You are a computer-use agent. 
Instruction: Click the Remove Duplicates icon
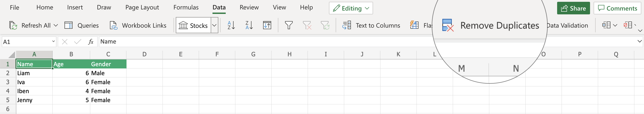(447, 25)
